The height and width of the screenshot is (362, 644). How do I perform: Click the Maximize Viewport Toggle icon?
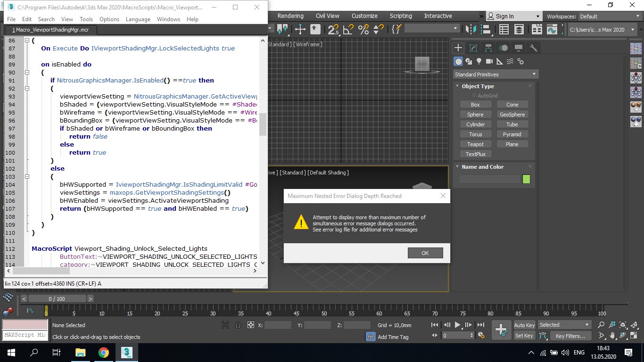(x=634, y=336)
